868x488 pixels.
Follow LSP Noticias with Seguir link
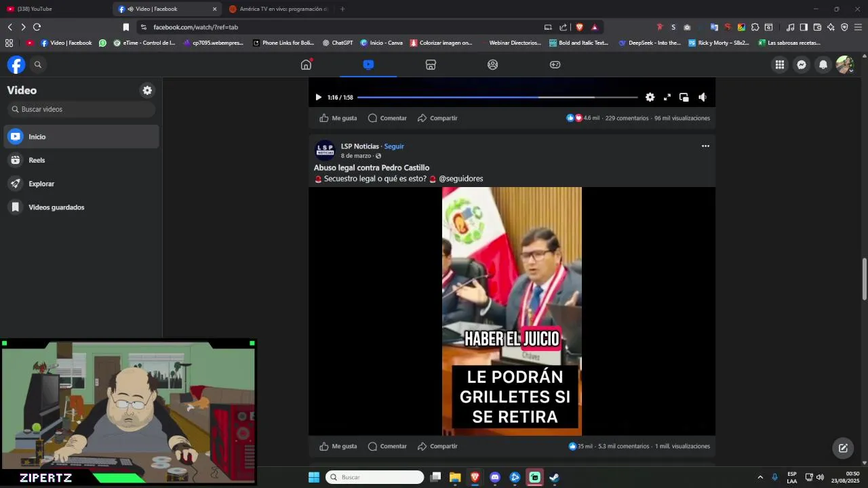click(394, 146)
